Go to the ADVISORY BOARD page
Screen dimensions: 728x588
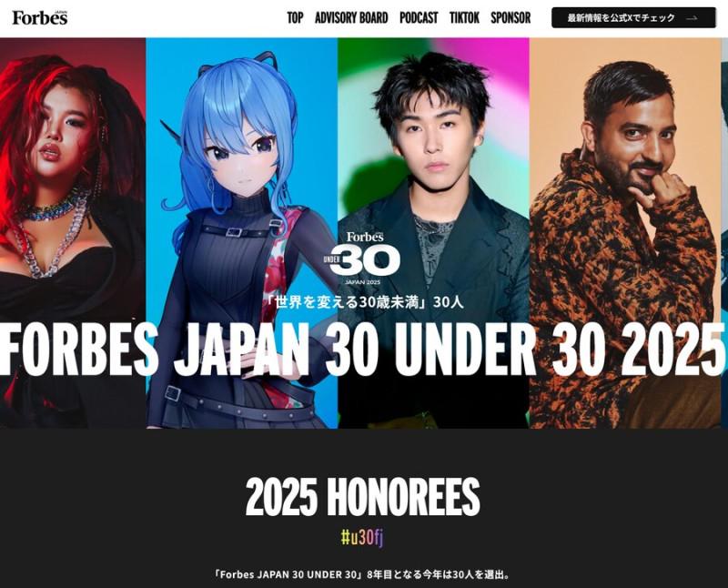coord(351,17)
